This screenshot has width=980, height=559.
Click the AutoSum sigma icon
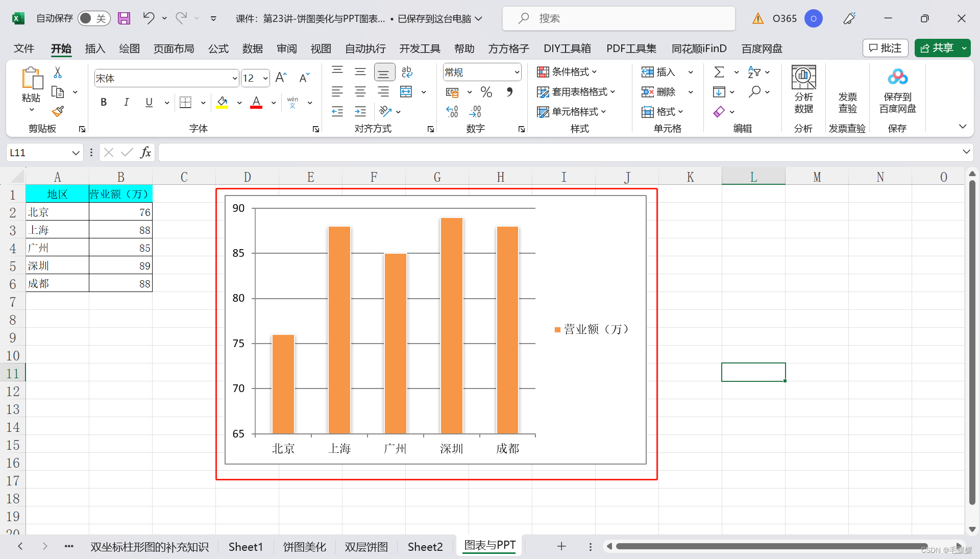(719, 72)
